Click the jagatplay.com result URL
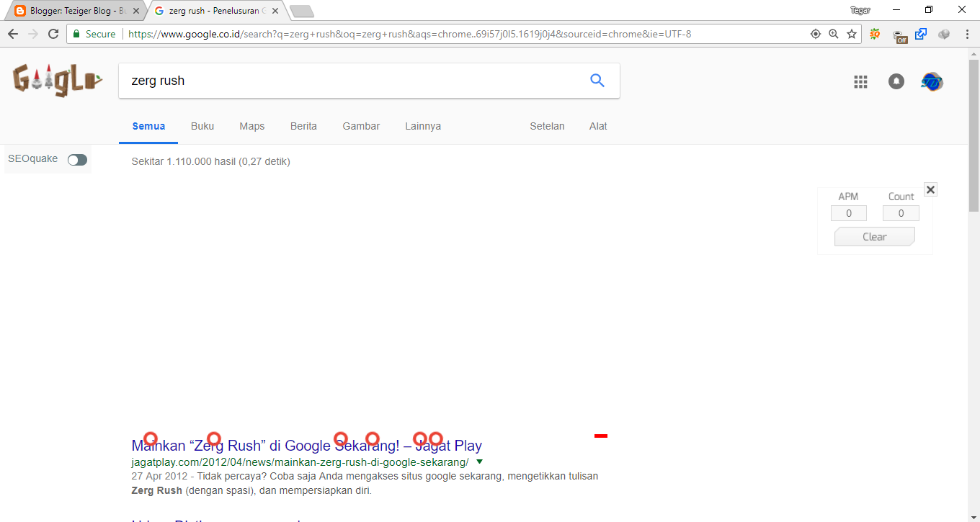This screenshot has width=980, height=522. click(x=300, y=462)
